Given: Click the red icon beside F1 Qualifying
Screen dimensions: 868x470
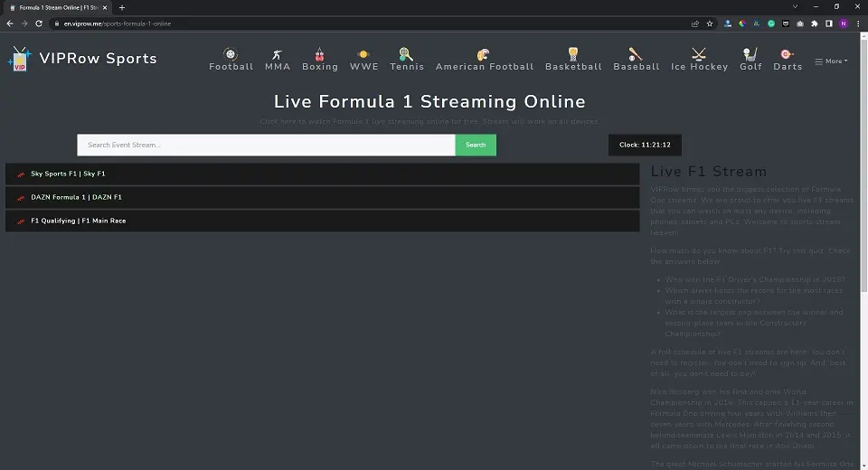Looking at the screenshot, I should [x=21, y=221].
